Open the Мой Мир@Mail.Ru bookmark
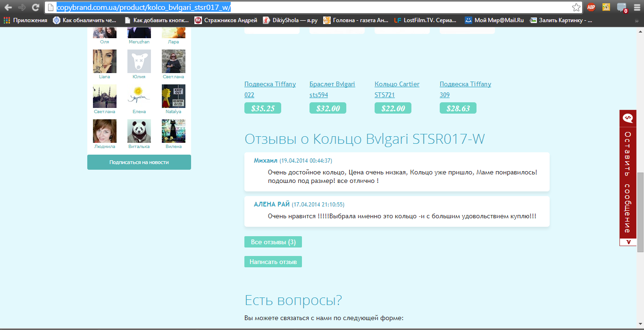 click(494, 20)
